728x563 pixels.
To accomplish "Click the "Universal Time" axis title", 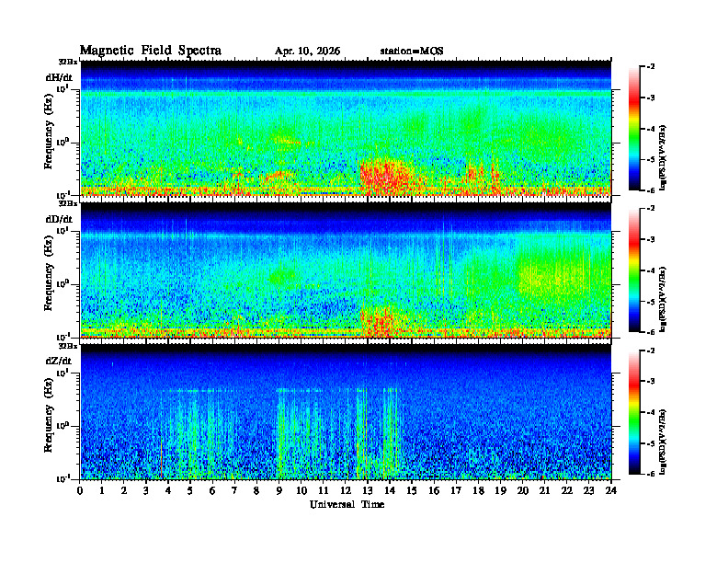I will [x=347, y=504].
